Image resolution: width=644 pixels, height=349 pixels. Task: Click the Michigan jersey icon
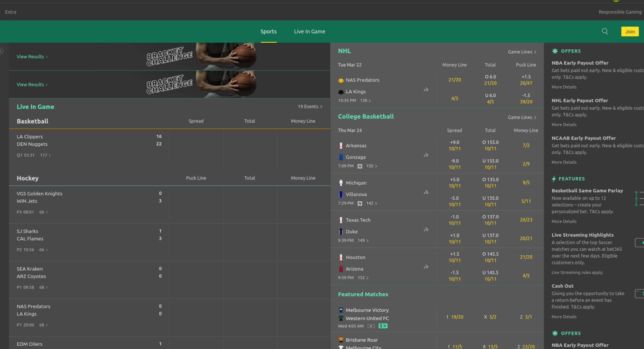[341, 183]
